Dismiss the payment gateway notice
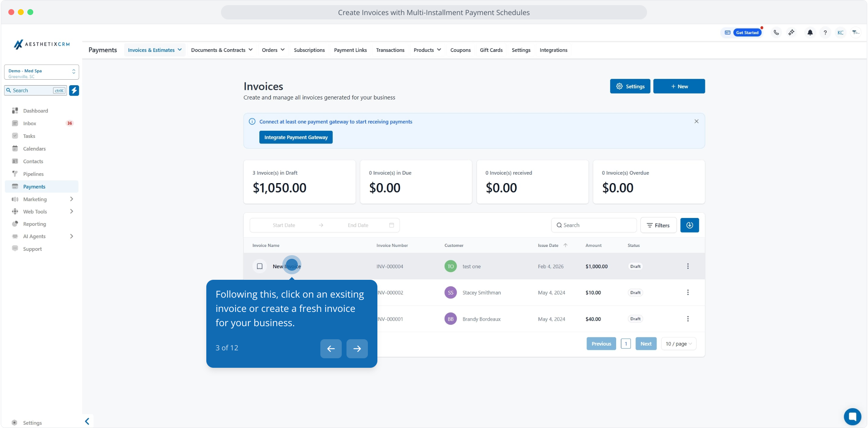The image size is (868, 428). pyautogui.click(x=697, y=121)
